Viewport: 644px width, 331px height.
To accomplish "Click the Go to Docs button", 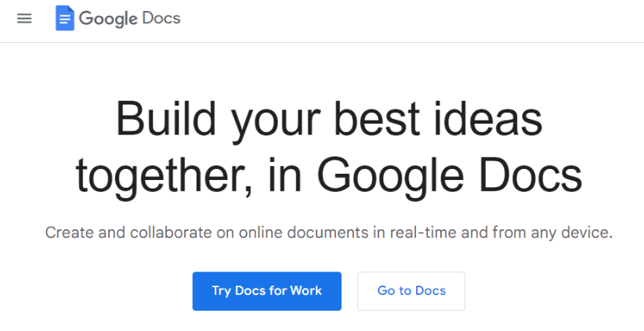I will tap(411, 291).
